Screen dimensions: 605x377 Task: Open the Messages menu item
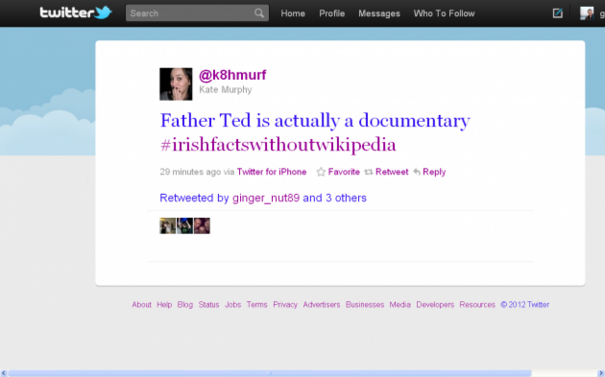(379, 14)
